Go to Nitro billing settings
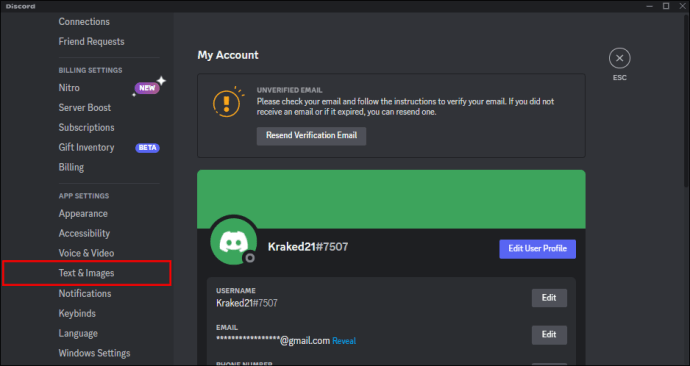The image size is (690, 366). coord(69,88)
